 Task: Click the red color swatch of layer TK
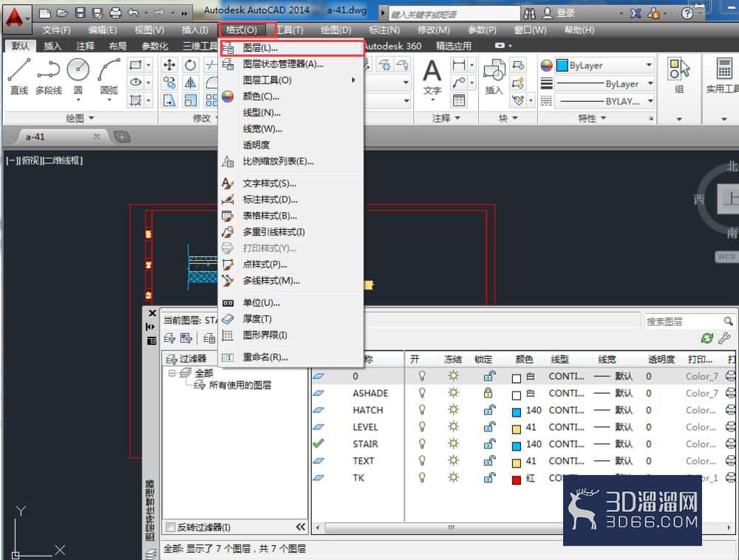[x=517, y=480]
